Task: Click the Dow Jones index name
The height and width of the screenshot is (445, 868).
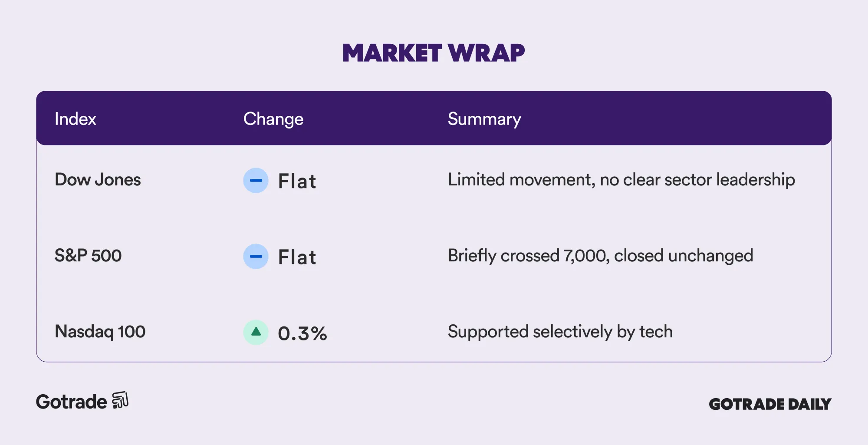Action: click(98, 180)
